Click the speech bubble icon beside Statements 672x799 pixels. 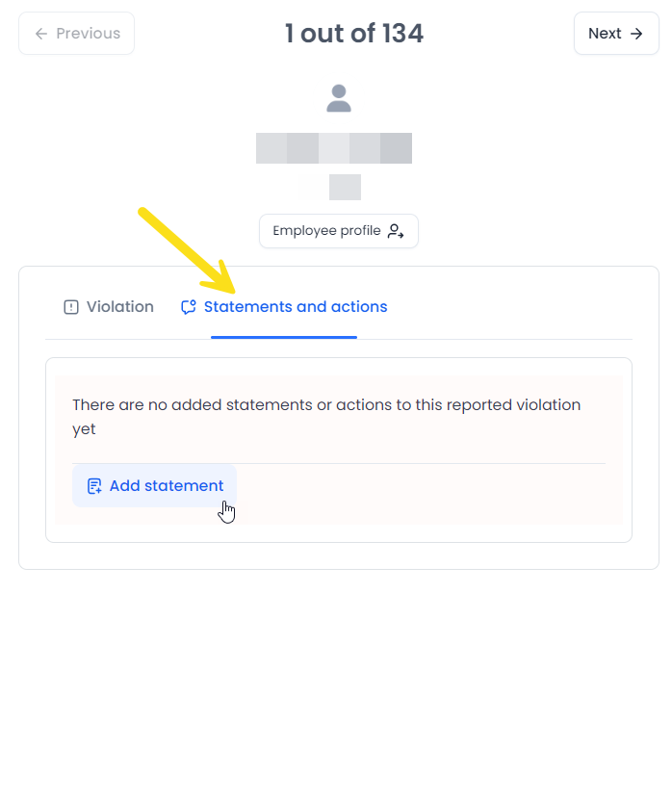point(189,307)
